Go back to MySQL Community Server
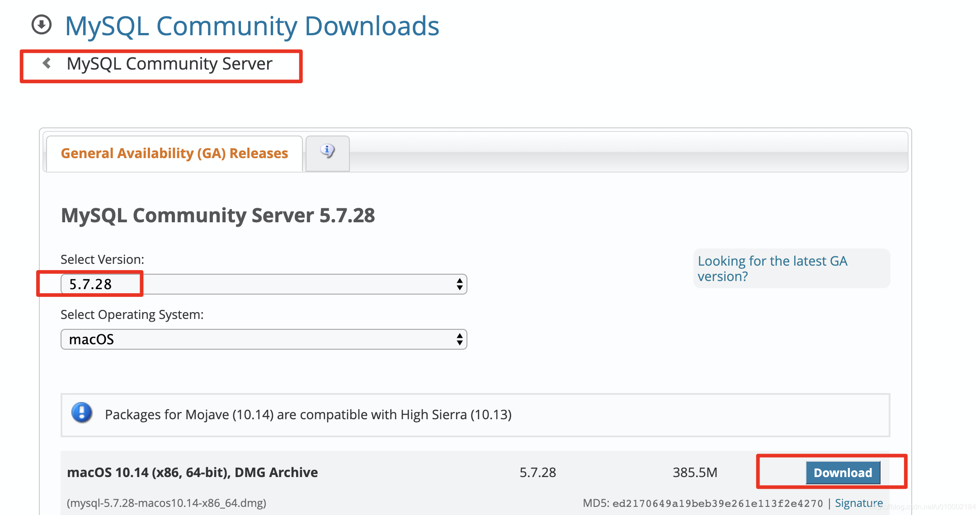 point(170,64)
